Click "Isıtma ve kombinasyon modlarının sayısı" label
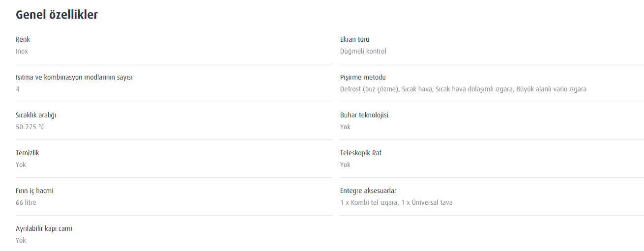This screenshot has width=644, height=251. pos(74,77)
